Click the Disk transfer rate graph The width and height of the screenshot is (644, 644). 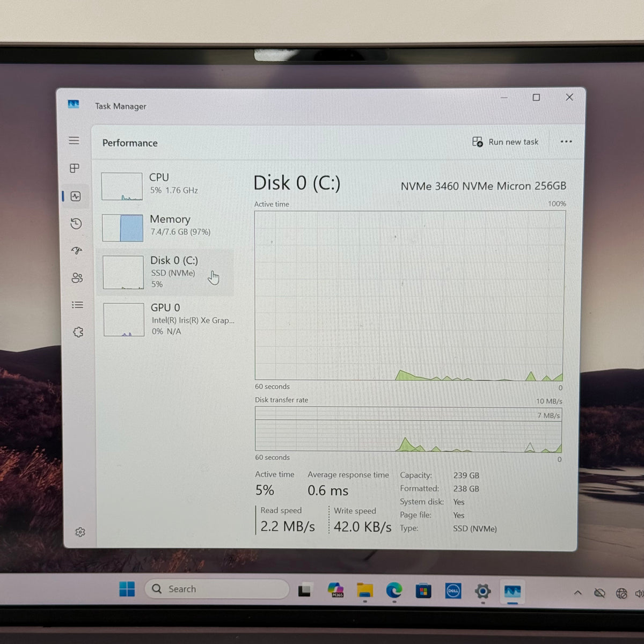click(408, 429)
